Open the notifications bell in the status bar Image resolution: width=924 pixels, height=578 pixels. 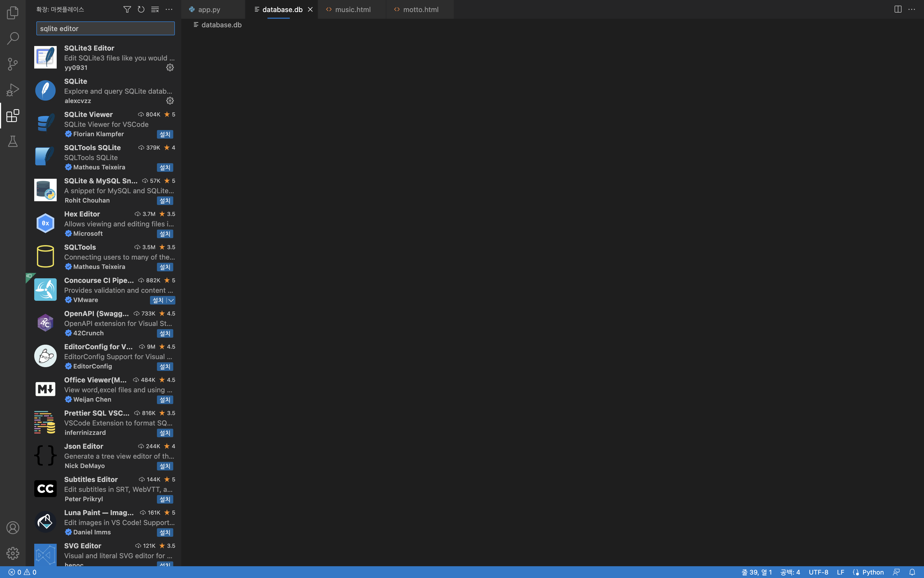[912, 572]
